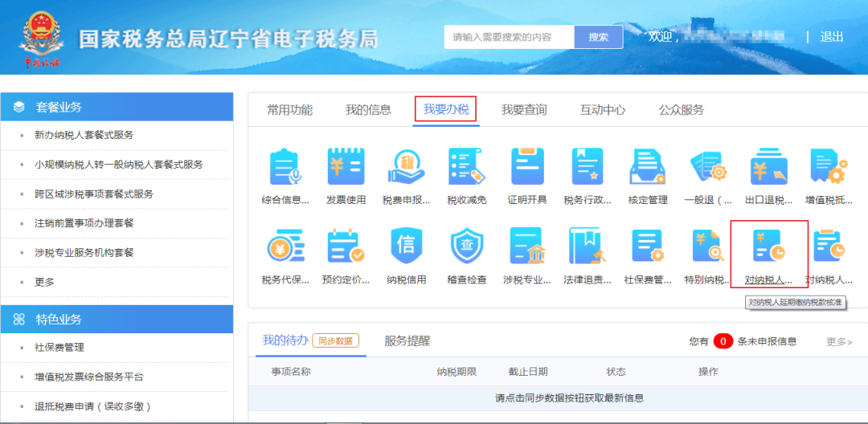Open the 纳税信用 tax credit icon

(407, 247)
